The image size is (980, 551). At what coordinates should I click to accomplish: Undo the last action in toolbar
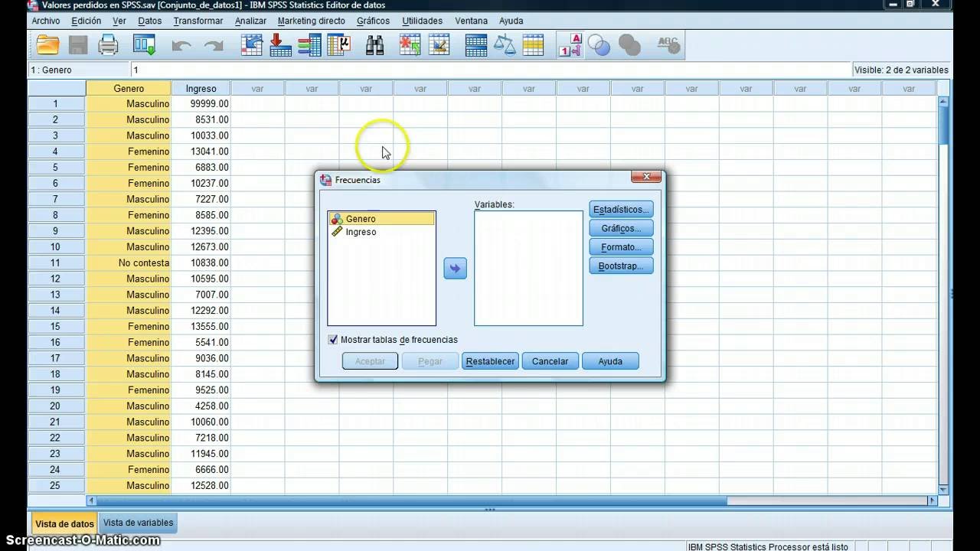point(181,46)
